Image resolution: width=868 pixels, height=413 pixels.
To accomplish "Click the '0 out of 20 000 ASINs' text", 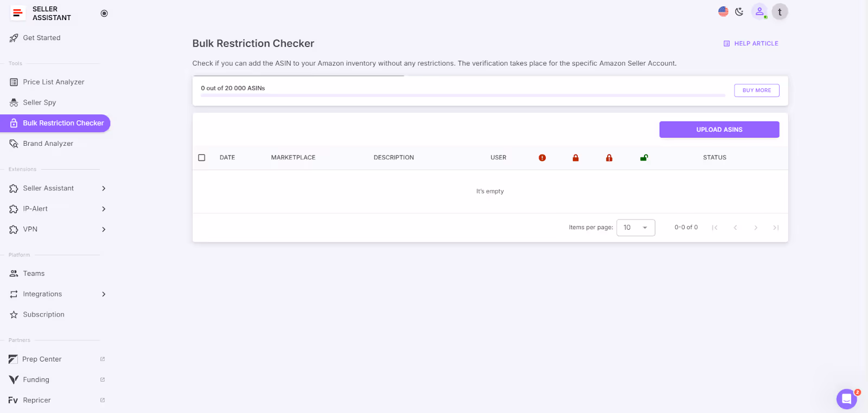I will click(233, 88).
